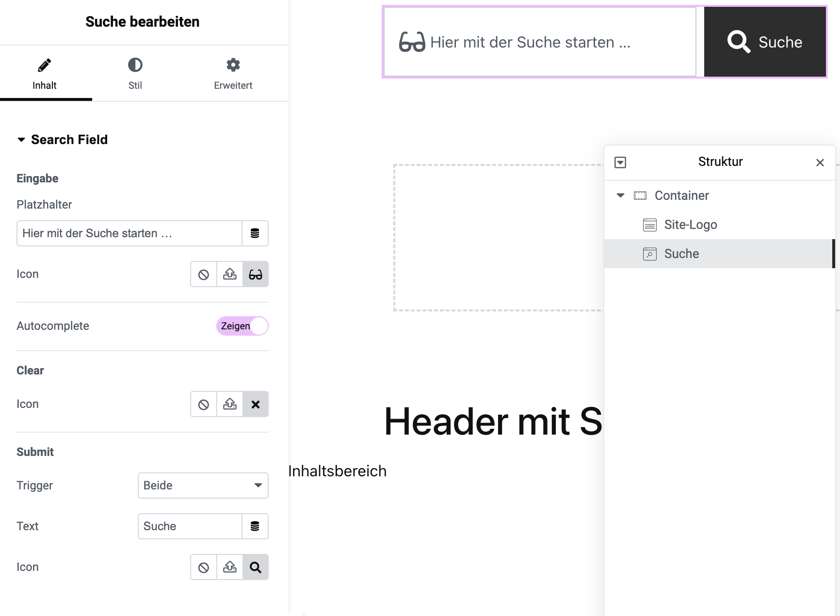Select no icon for the Eingabe field
The image size is (840, 616).
pyautogui.click(x=204, y=275)
